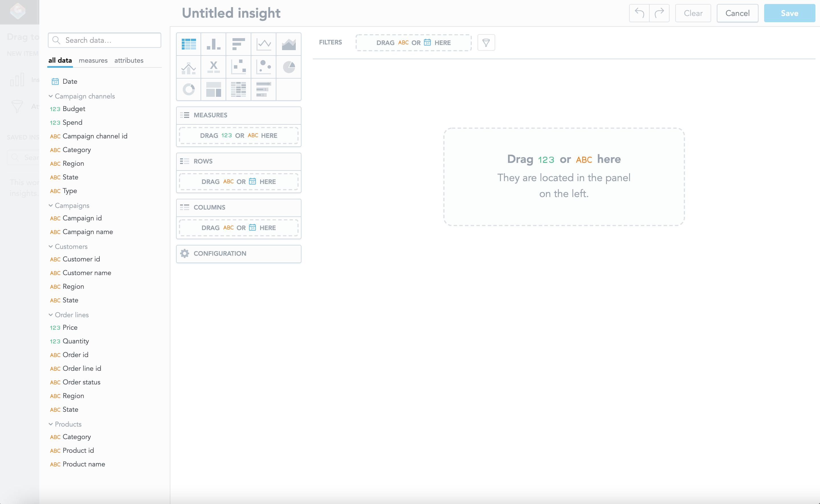Click the Undo arrow button
This screenshot has width=820, height=504.
click(x=639, y=13)
